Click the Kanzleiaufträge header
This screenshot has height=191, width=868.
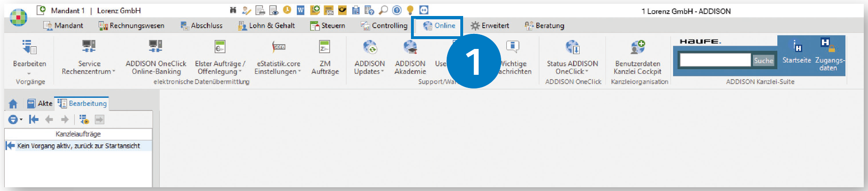(x=78, y=134)
